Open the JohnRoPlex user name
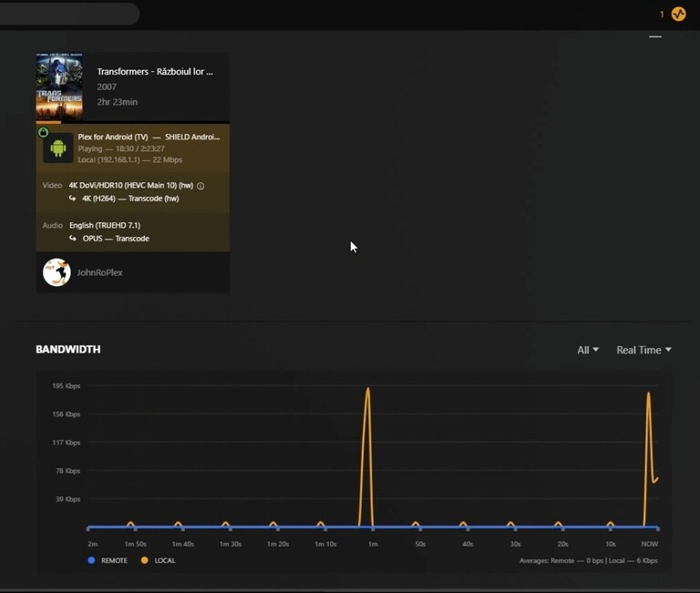Screen dimensions: 700x593 pos(99,272)
